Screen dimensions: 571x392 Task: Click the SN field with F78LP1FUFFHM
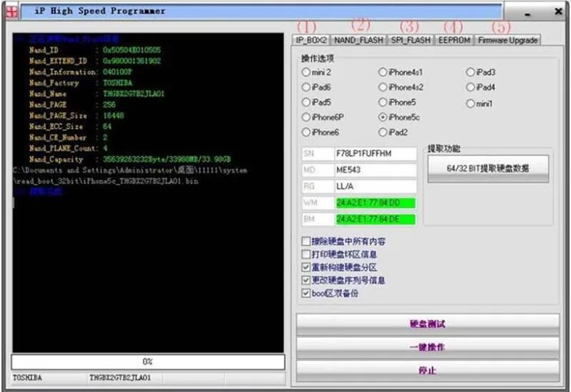tap(375, 154)
